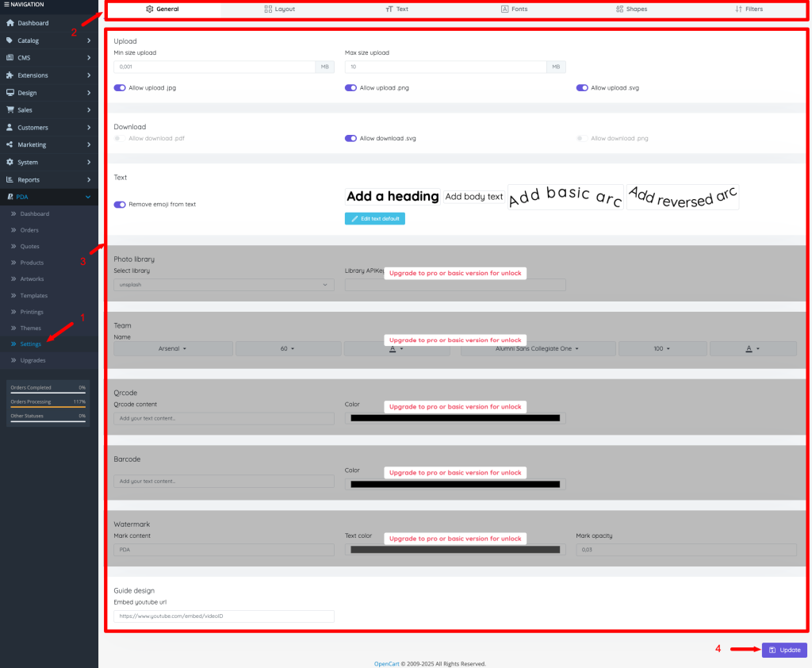
Task: Click the Reports chart icon
Action: [10, 179]
